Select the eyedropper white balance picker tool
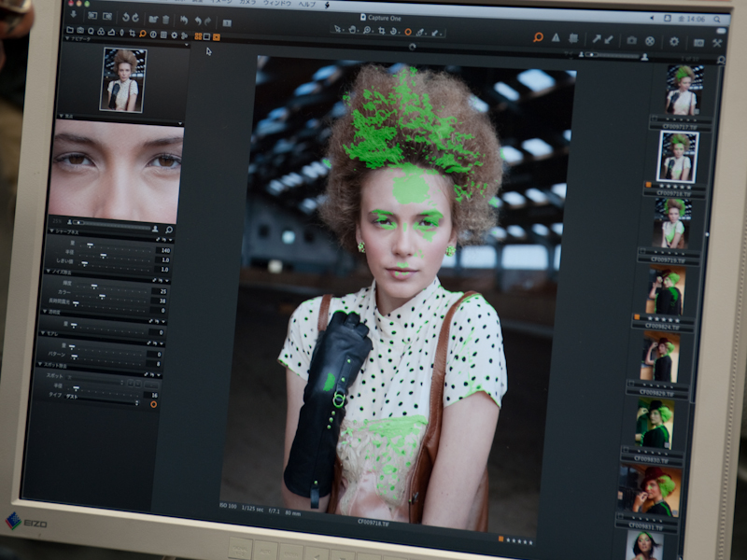 coord(420,33)
